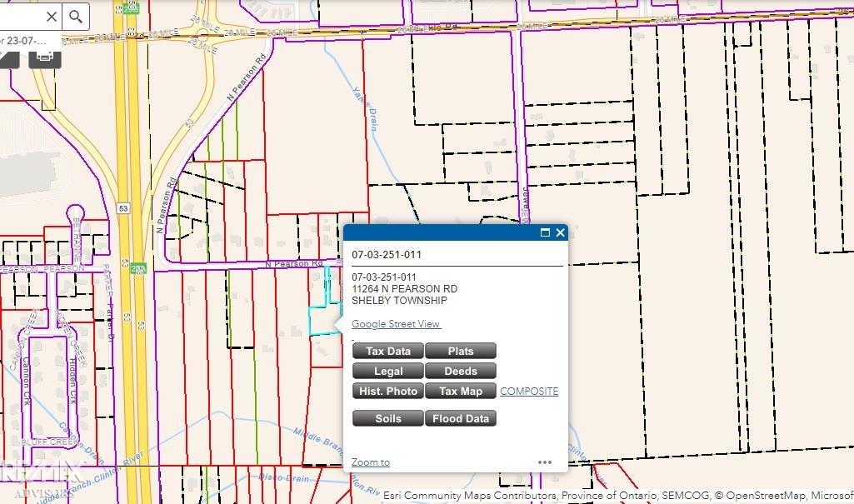Click the Soils button
Viewport: 854px width, 504px height.
387,418
